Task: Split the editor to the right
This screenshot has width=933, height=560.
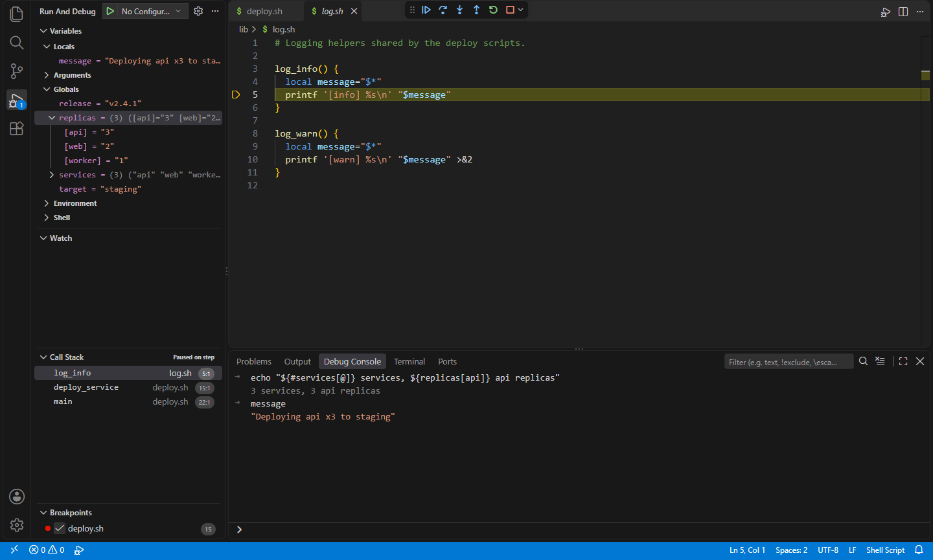Action: (903, 12)
